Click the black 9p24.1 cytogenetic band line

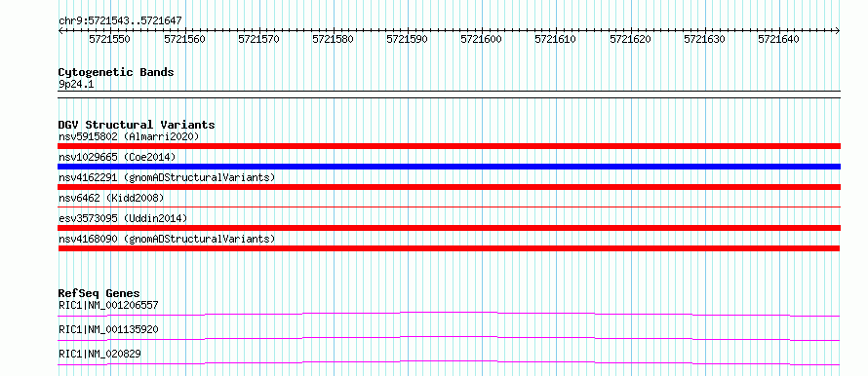[x=449, y=94]
